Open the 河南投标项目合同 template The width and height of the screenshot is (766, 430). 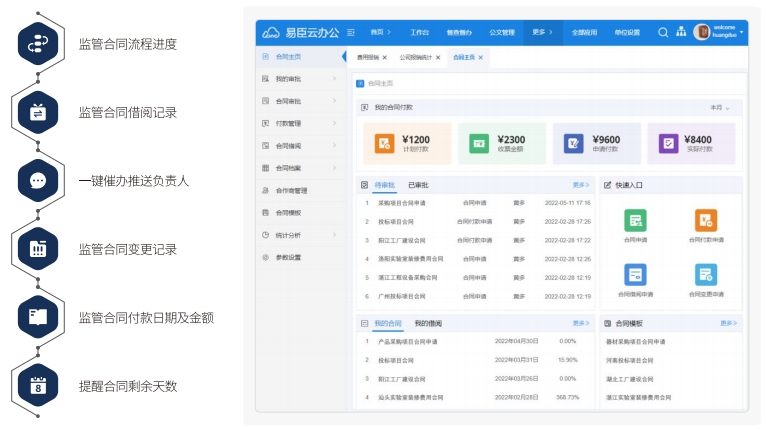[x=630, y=360]
